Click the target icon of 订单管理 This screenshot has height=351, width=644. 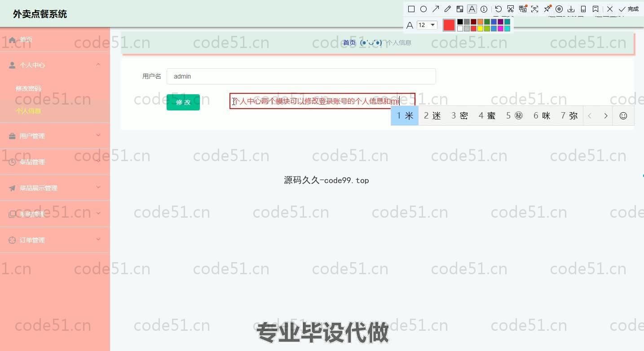click(x=12, y=240)
